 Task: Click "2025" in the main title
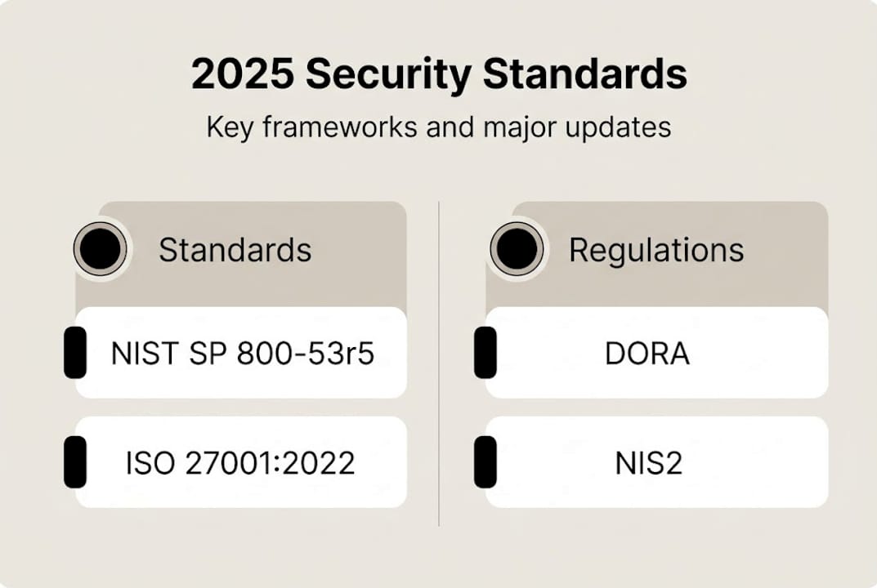click(242, 74)
